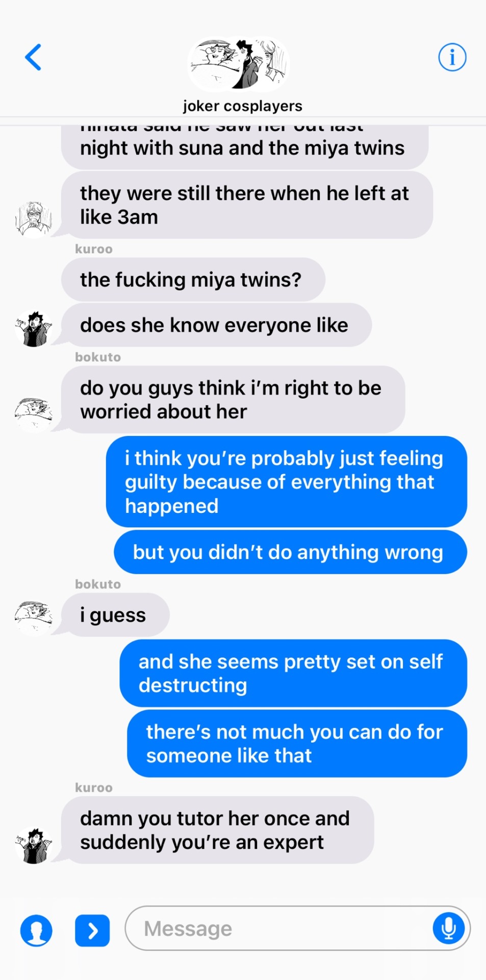Open the contact silhouette icon
Viewport: 486px width, 980px height.
36,930
